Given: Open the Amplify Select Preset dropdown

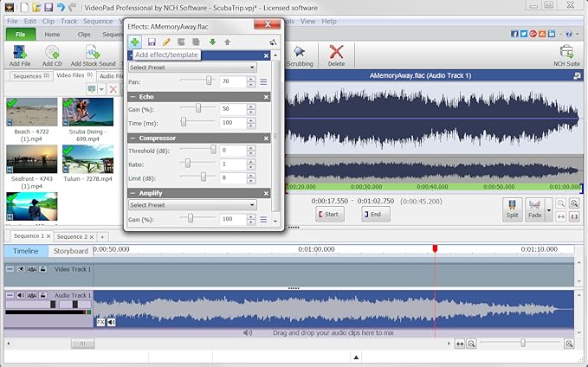Looking at the screenshot, I should [192, 205].
